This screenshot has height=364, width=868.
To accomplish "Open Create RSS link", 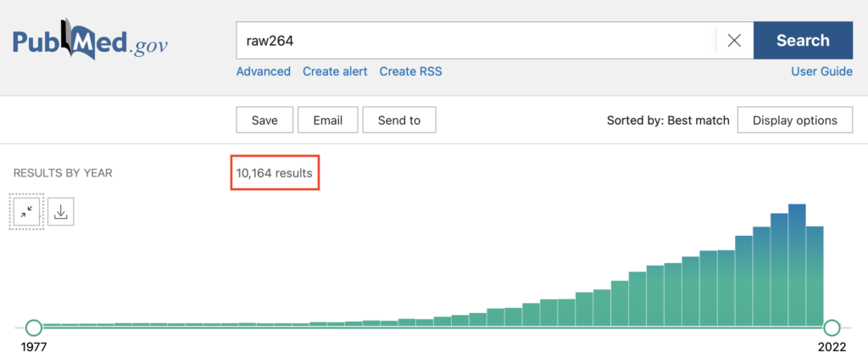I will 411,71.
